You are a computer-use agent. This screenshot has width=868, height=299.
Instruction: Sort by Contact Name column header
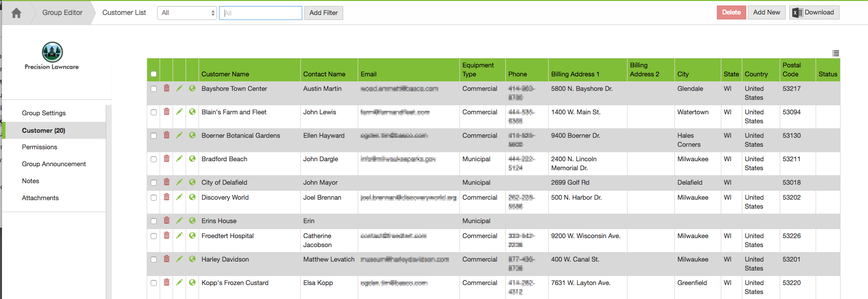(324, 74)
